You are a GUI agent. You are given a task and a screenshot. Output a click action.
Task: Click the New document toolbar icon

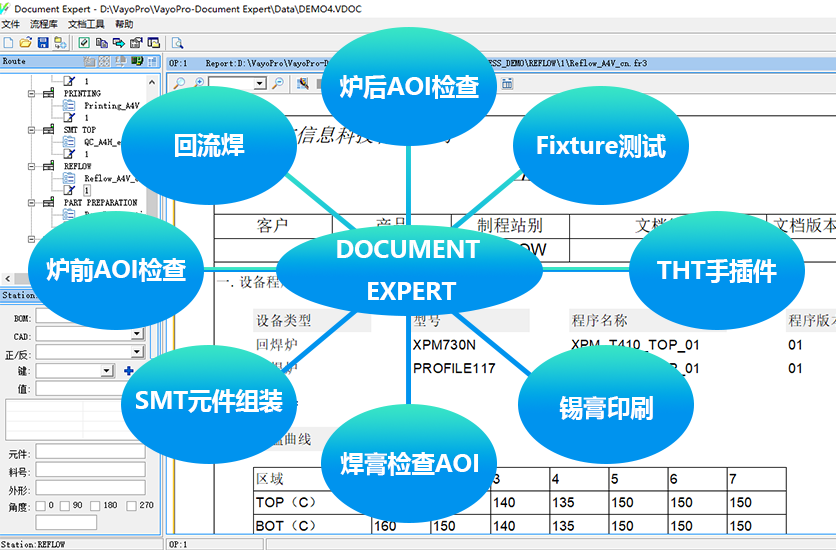[9, 42]
